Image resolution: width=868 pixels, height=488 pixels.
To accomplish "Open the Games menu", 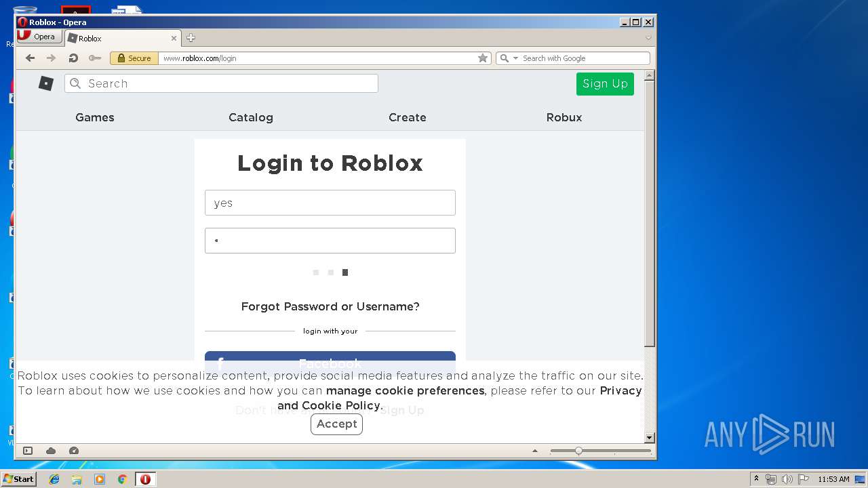I will [x=95, y=117].
